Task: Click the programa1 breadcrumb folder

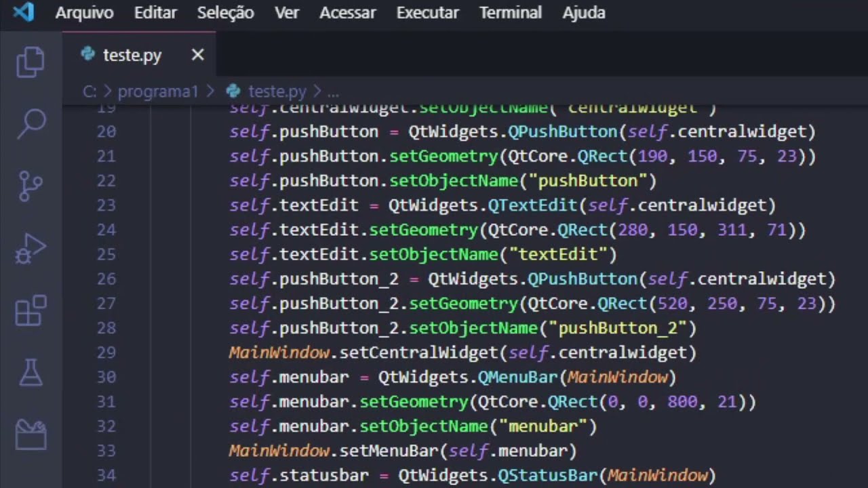Action: click(x=158, y=91)
